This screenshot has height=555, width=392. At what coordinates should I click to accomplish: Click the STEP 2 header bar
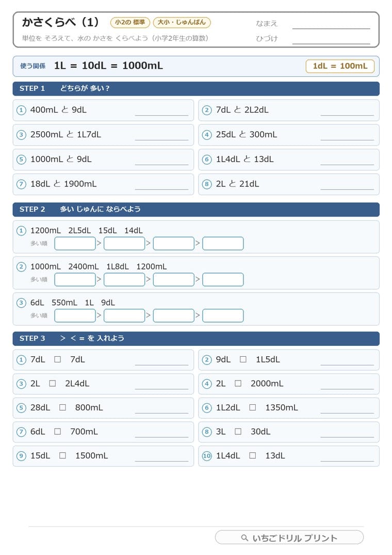[x=196, y=210]
